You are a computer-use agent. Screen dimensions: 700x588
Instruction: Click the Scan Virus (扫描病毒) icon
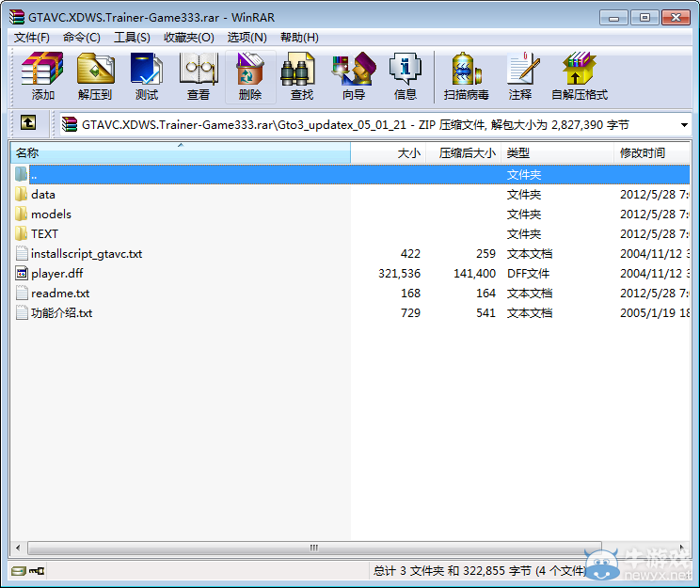[x=466, y=69]
